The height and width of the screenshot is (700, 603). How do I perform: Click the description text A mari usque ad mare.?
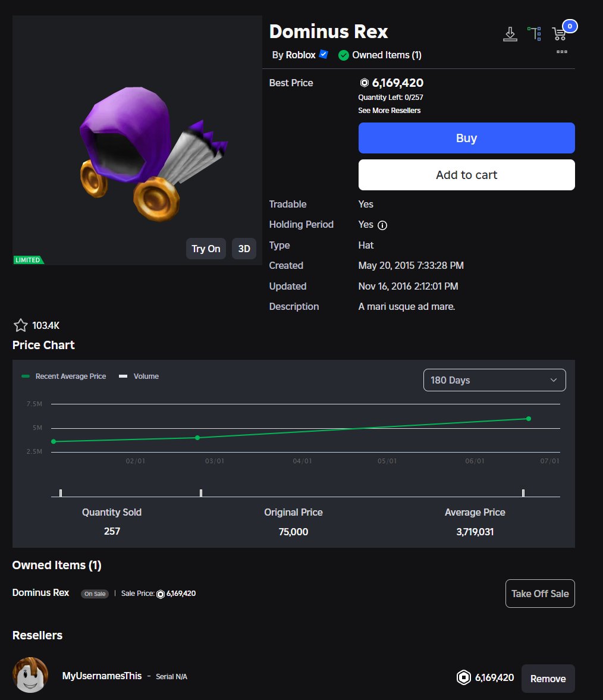(407, 307)
